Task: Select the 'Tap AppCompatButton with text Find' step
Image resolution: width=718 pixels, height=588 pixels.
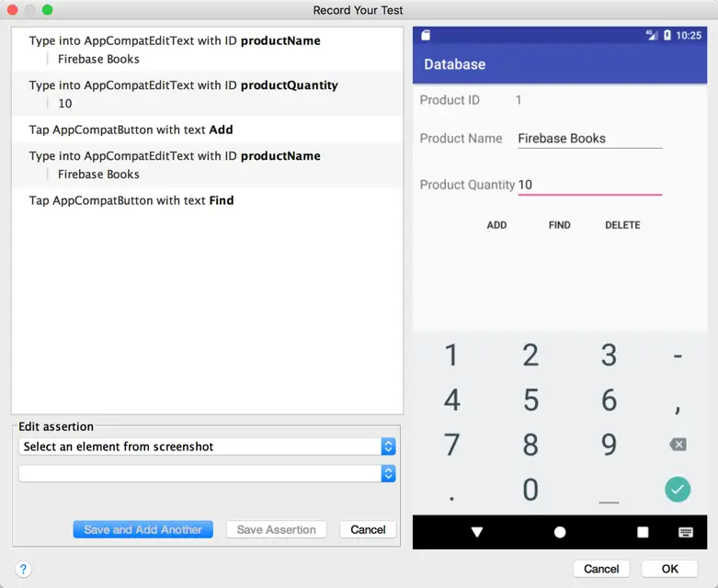Action: [x=131, y=200]
